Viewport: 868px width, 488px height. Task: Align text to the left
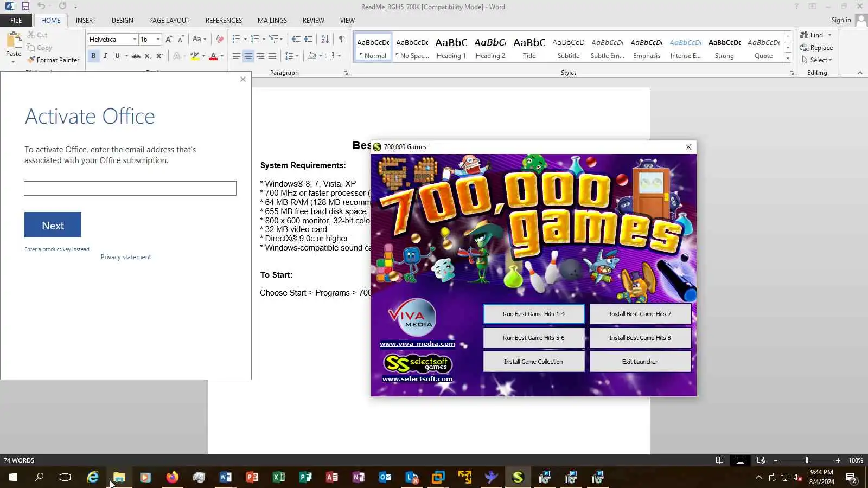tap(237, 56)
